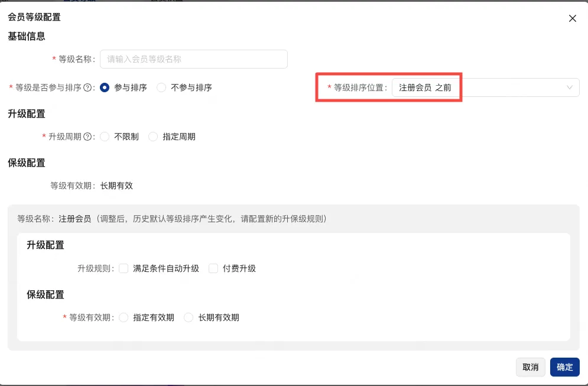The height and width of the screenshot is (386, 588).
Task: Select the 不参与排序 radio option
Action: click(x=161, y=87)
